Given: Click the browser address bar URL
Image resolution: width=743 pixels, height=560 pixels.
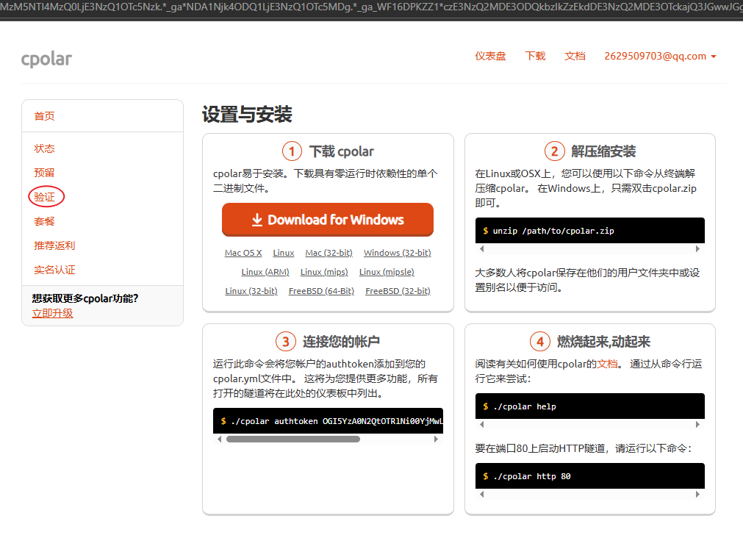Looking at the screenshot, I should coord(372,7).
